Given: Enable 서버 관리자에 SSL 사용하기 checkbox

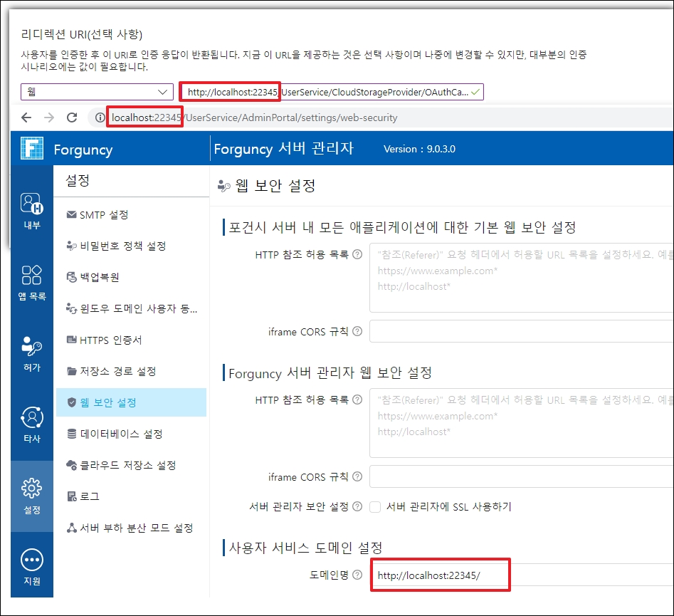Looking at the screenshot, I should [x=375, y=507].
